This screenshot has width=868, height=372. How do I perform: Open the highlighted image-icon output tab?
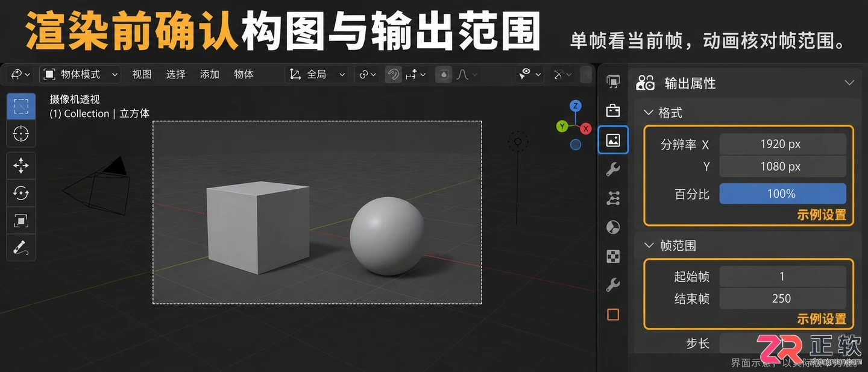pos(613,140)
